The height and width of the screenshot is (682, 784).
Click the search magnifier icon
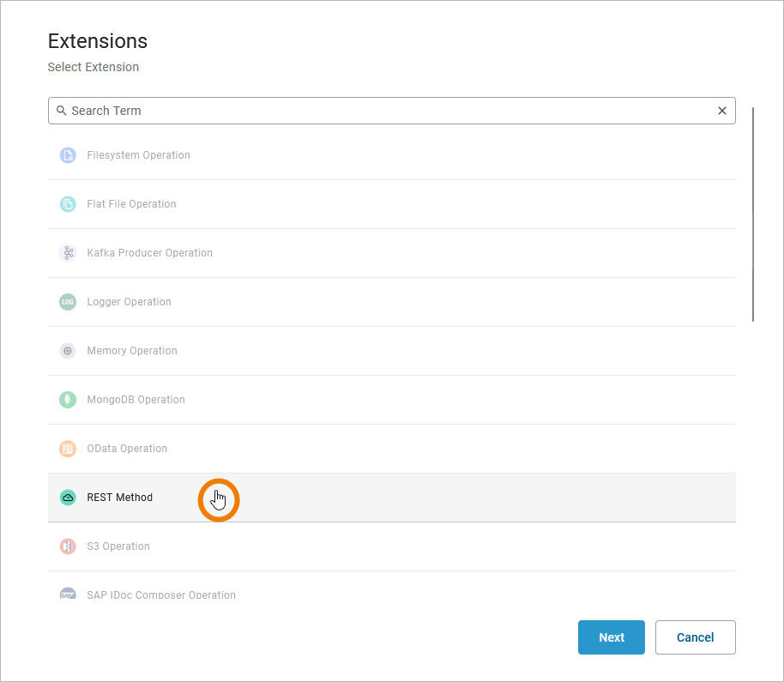click(62, 111)
